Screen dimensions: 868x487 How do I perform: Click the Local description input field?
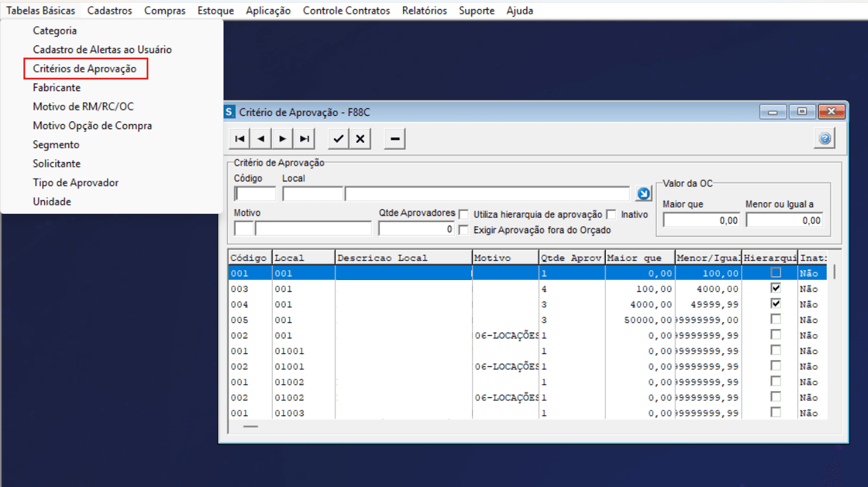coord(488,194)
